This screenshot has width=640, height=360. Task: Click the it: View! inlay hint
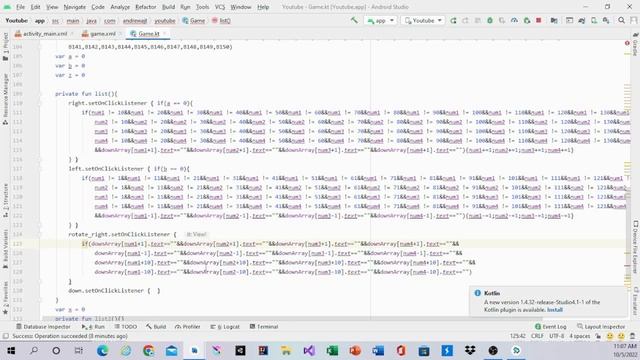(196, 234)
